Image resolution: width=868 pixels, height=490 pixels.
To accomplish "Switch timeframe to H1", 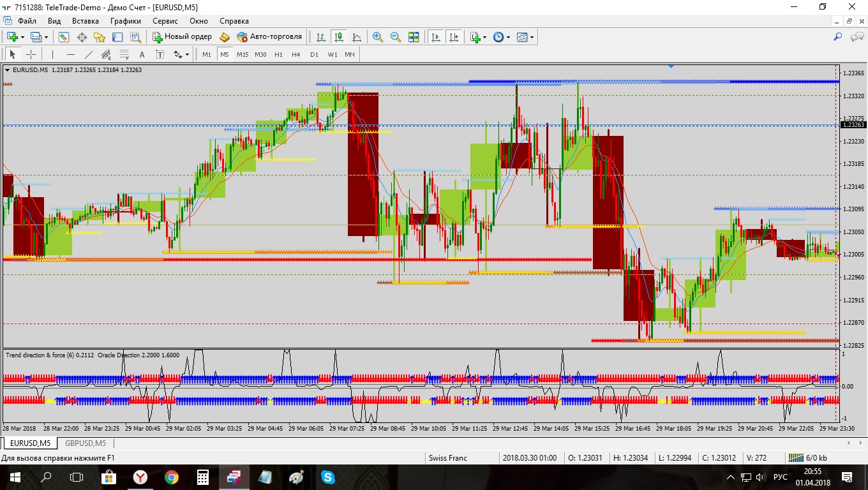I will click(x=278, y=54).
